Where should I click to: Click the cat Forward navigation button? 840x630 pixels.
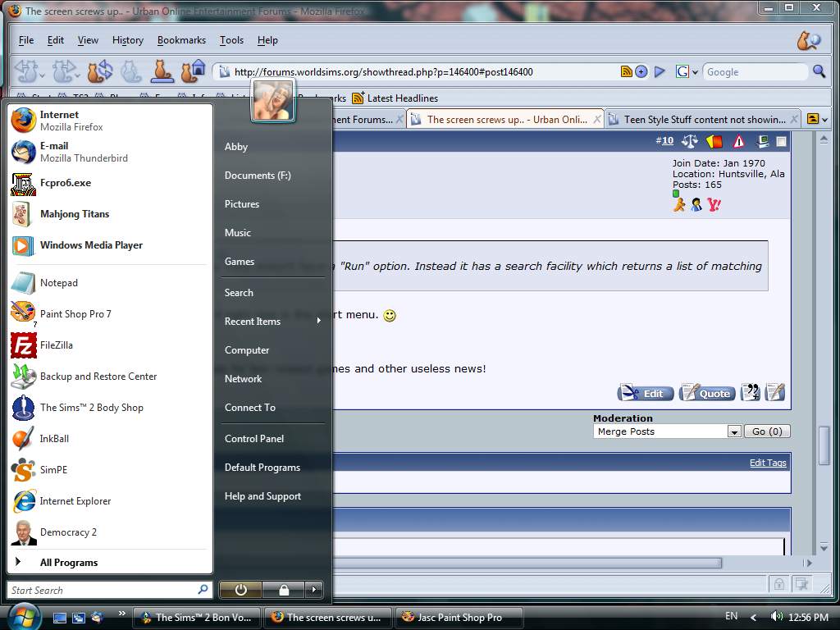coord(63,71)
